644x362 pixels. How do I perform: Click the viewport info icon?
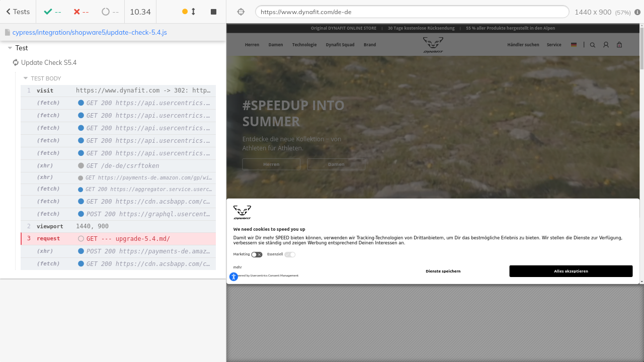pyautogui.click(x=637, y=12)
